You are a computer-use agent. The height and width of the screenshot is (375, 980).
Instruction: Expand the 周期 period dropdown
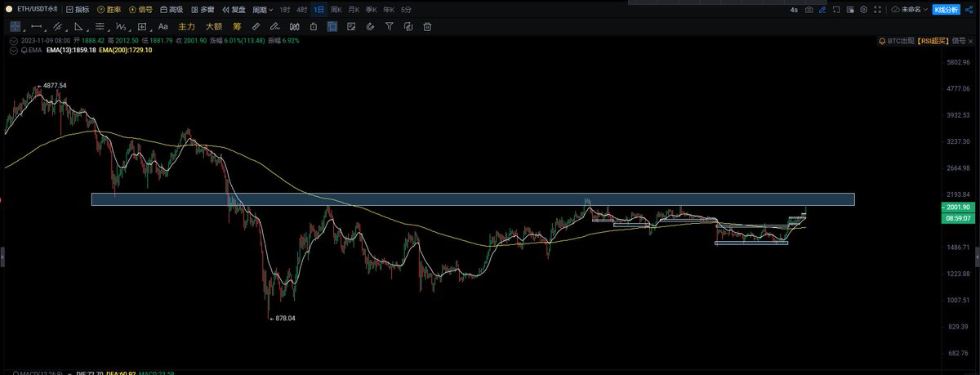click(x=263, y=9)
